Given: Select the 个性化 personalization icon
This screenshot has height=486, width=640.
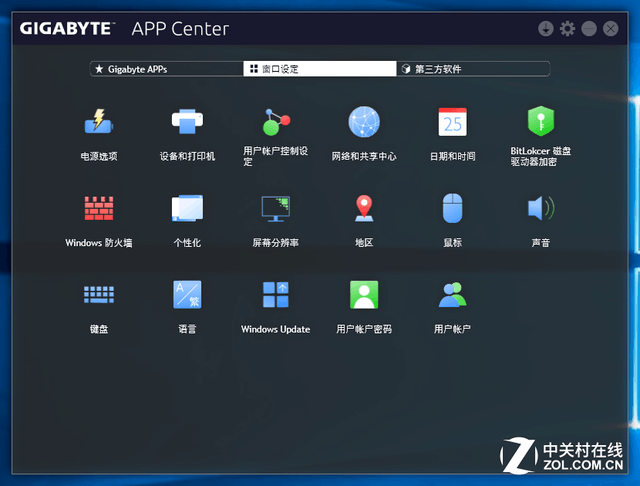Looking at the screenshot, I should click(187, 208).
